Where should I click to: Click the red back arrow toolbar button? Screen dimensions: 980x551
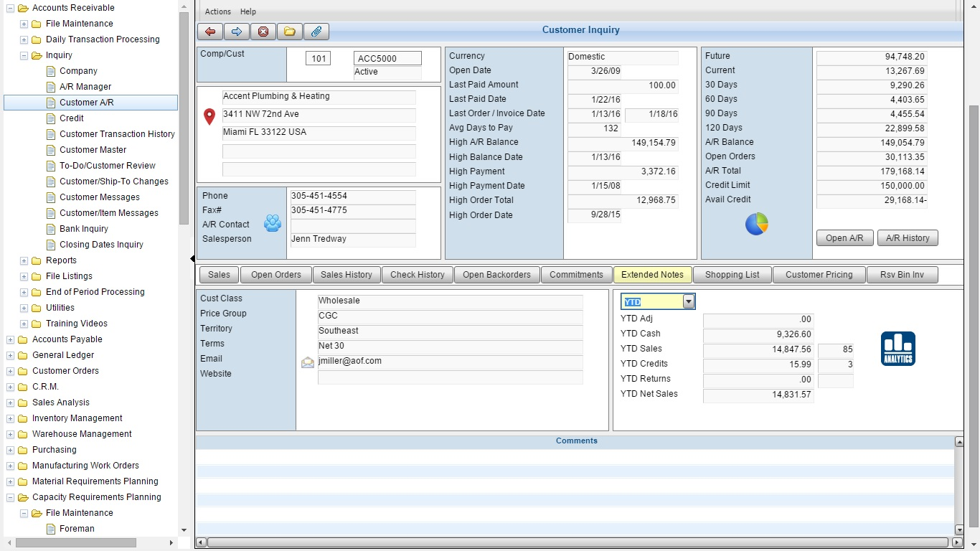(210, 32)
